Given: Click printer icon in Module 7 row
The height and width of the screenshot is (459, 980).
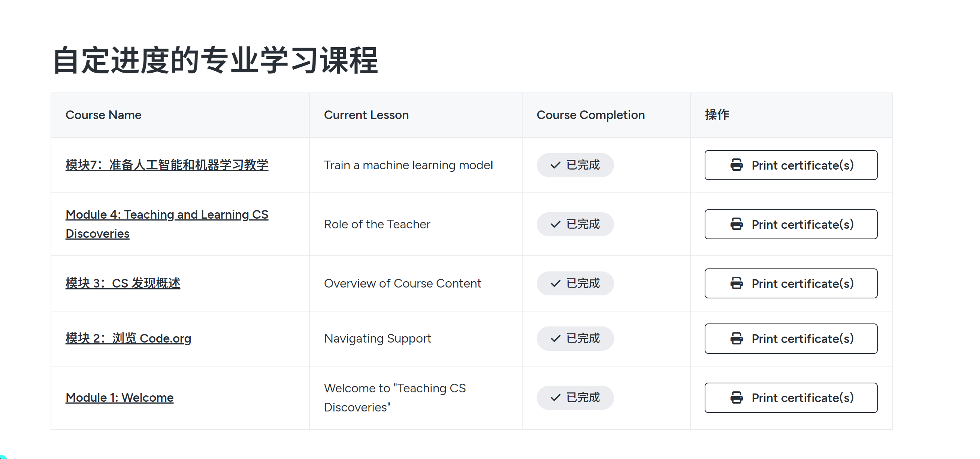Looking at the screenshot, I should point(736,165).
